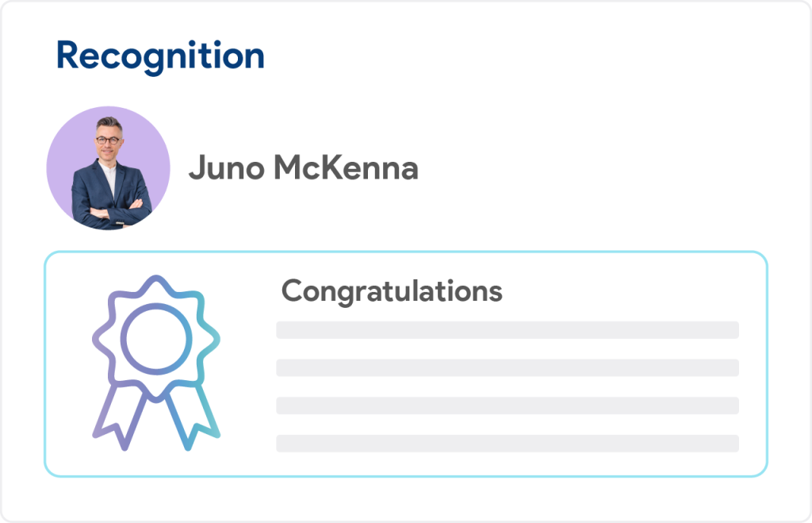Image resolution: width=812 pixels, height=523 pixels.
Task: Click the first gray placeholder line
Action: 507,330
